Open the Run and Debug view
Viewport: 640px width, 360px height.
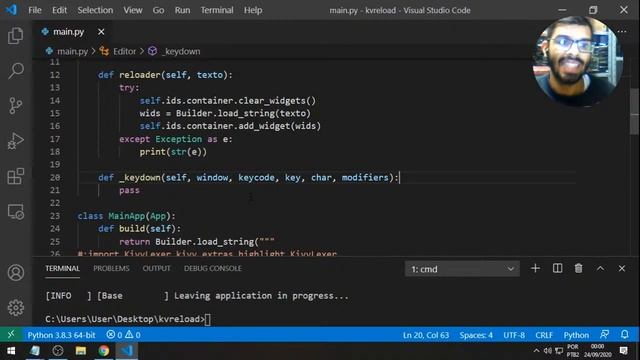click(16, 141)
